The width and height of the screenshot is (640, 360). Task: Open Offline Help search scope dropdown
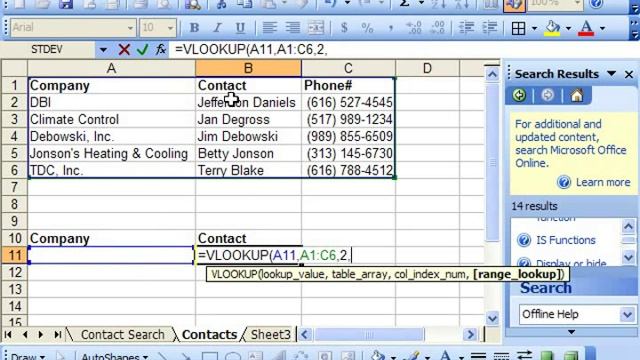pos(627,314)
